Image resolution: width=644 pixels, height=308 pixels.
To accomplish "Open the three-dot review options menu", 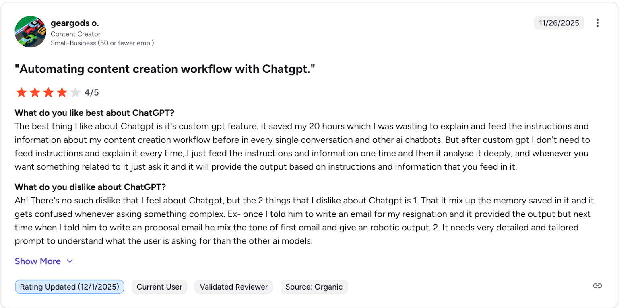I will pyautogui.click(x=597, y=23).
